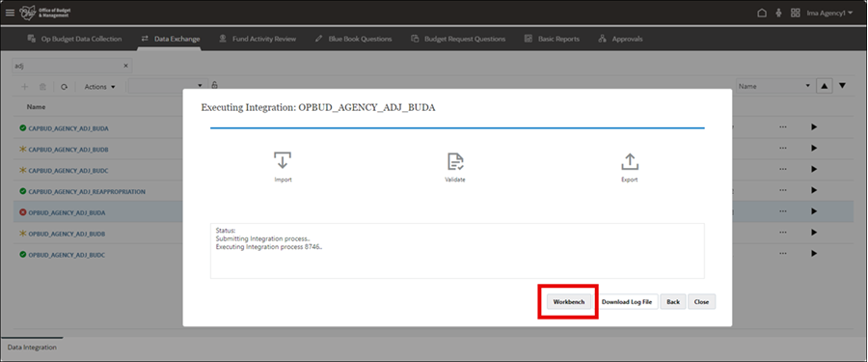Image resolution: width=868 pixels, height=362 pixels.
Task: Click the Back button in dialog
Action: coord(672,301)
